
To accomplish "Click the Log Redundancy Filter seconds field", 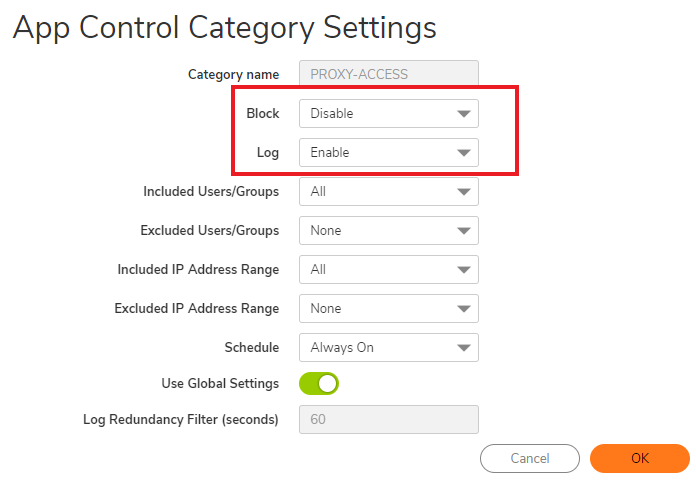I will 388,419.
